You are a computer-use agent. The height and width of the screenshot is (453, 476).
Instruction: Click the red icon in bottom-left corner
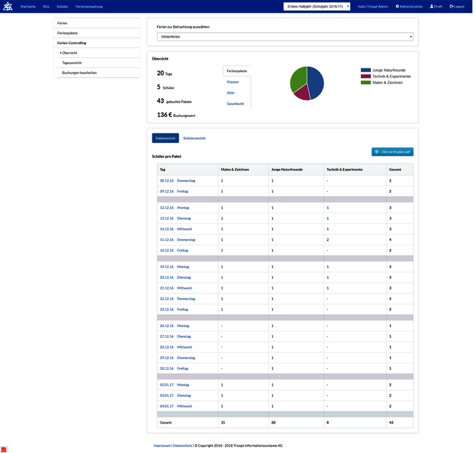(x=4, y=449)
